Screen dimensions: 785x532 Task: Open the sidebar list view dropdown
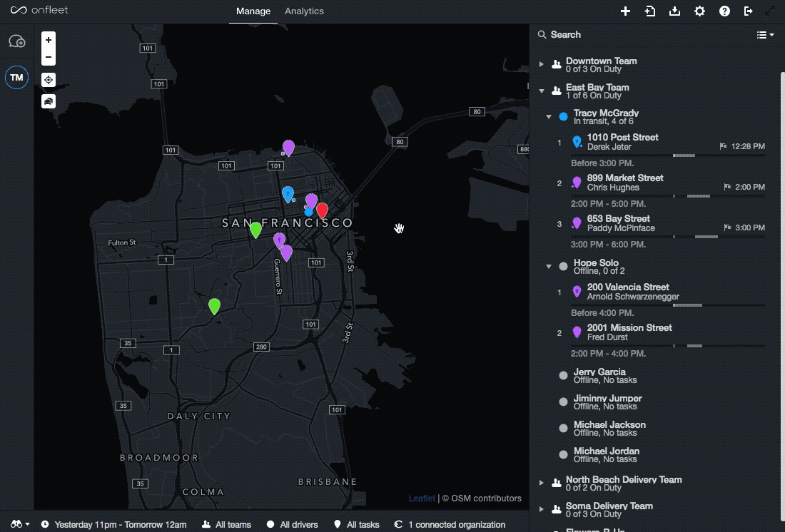[765, 34]
